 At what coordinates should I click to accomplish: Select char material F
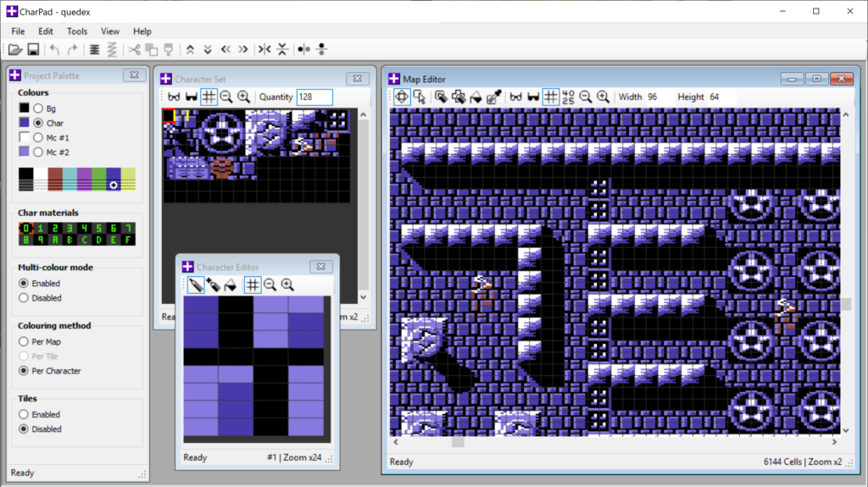click(x=128, y=240)
